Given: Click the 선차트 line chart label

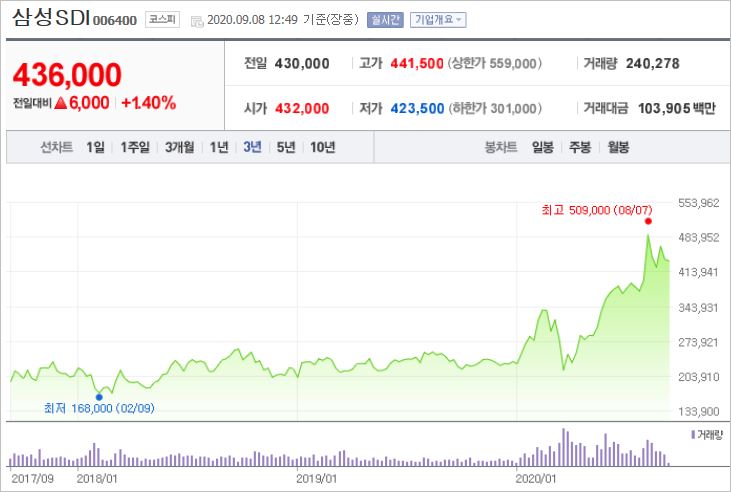Looking at the screenshot, I should (56, 147).
